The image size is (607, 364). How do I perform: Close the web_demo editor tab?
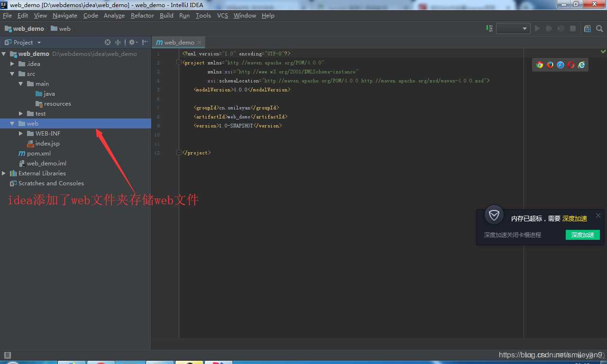pos(200,42)
